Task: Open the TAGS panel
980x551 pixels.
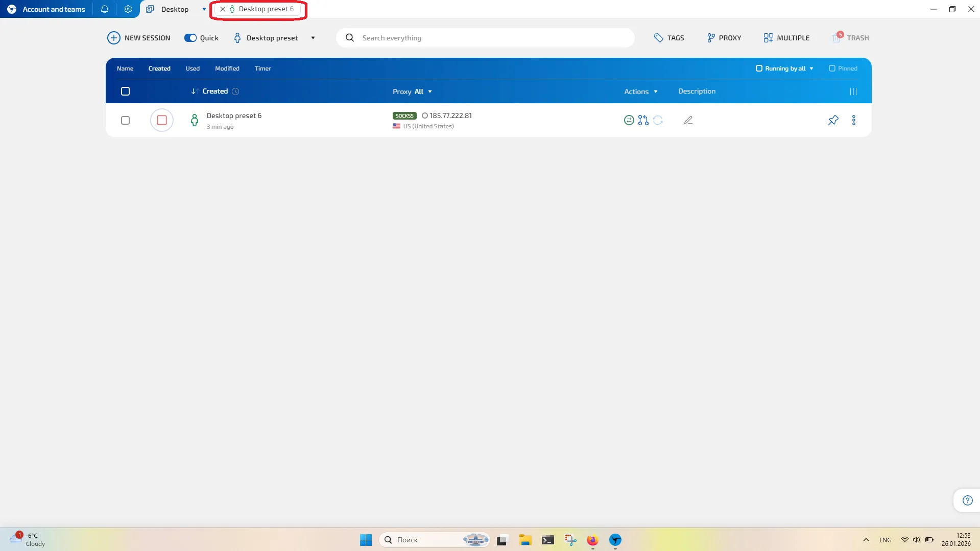Action: (x=669, y=38)
